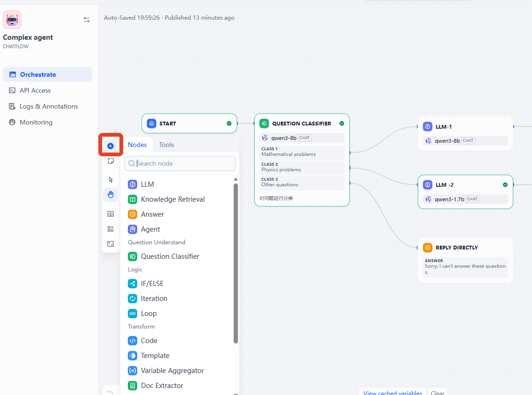
Task: Click the blue plus add-node button
Action: [x=111, y=146]
